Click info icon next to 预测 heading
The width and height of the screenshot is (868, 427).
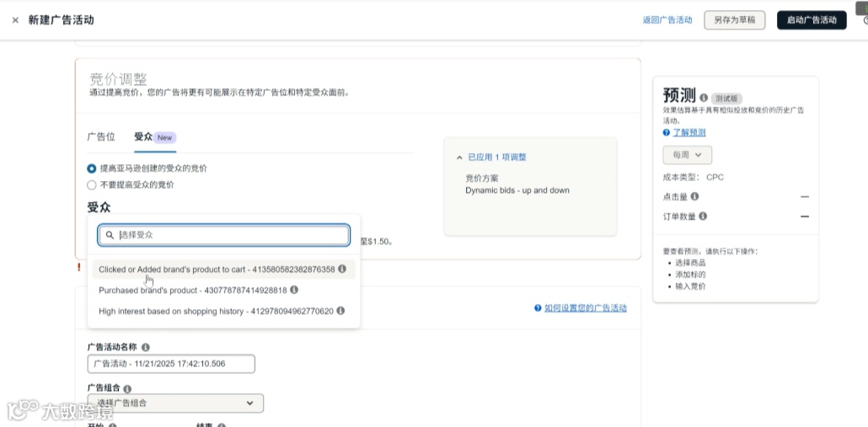tap(704, 98)
